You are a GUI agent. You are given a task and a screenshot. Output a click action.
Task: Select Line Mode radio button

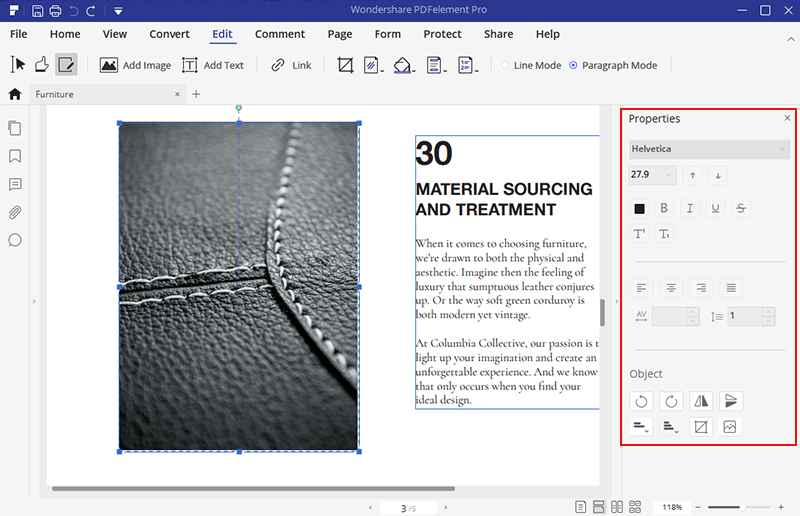coord(505,65)
